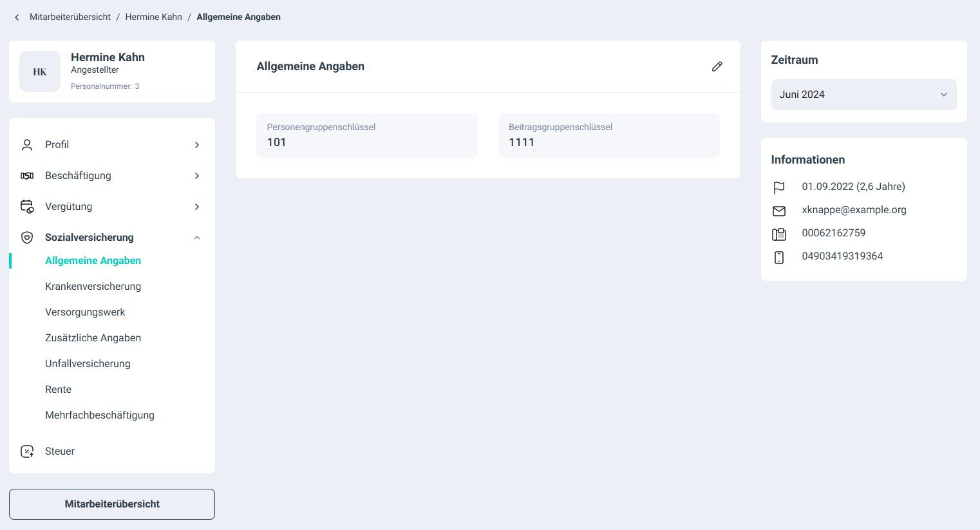The width and height of the screenshot is (980, 530).
Task: Click the Beschäftigung handshake icon
Action: click(x=27, y=176)
